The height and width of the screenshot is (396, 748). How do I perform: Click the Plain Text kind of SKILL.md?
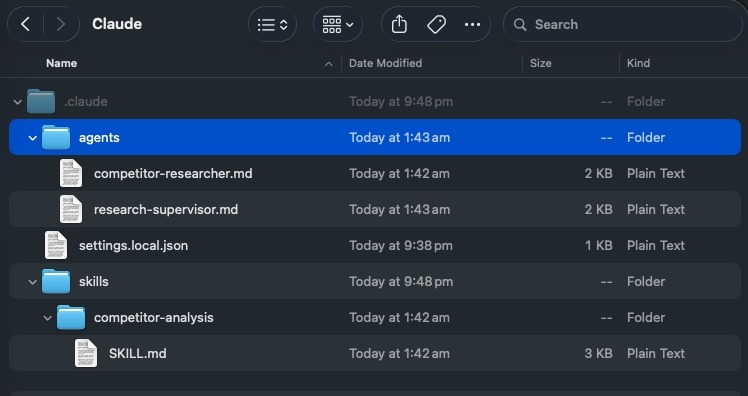point(656,354)
